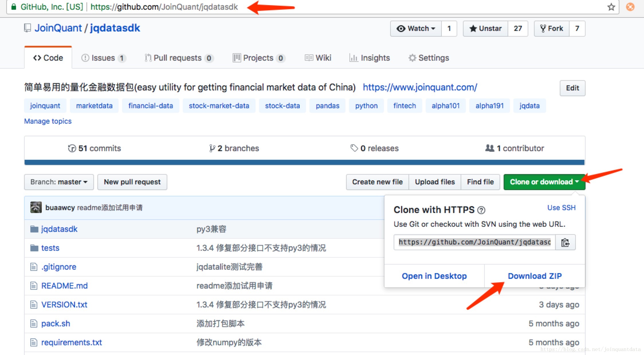Image resolution: width=644 pixels, height=355 pixels.
Task: Copy the clone URL using clipboard icon
Action: pos(566,242)
